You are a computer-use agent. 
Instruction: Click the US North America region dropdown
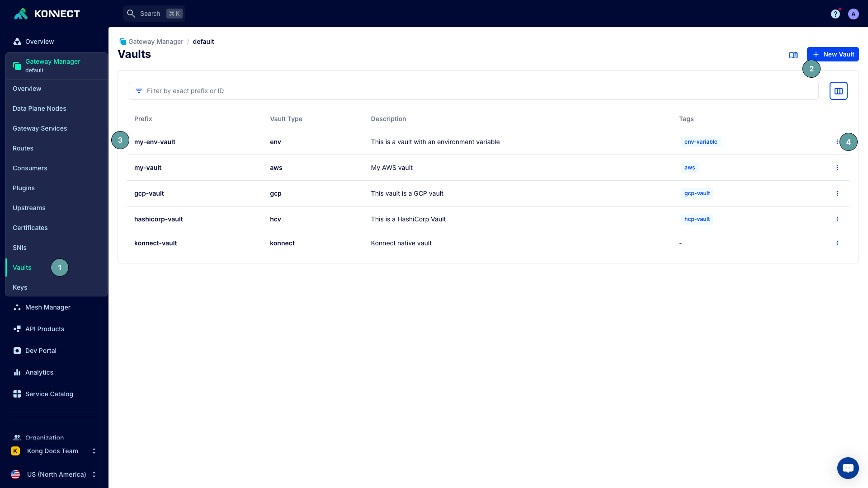tap(54, 474)
